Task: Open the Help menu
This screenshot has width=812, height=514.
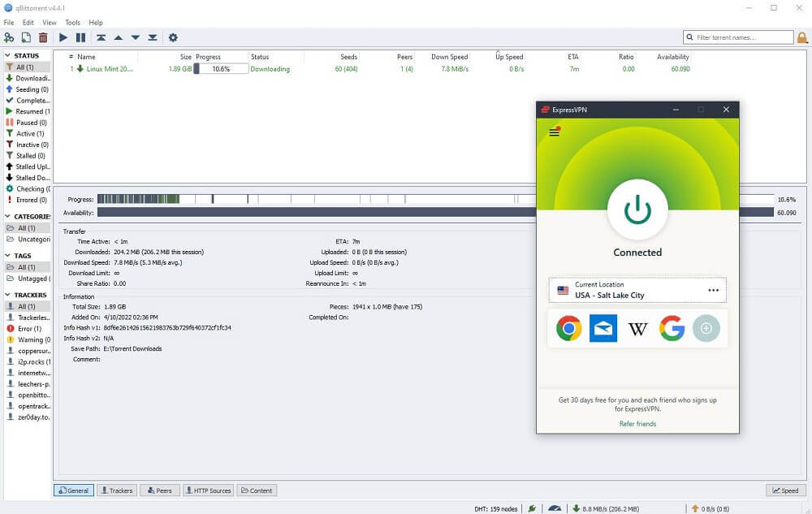Action: [96, 22]
